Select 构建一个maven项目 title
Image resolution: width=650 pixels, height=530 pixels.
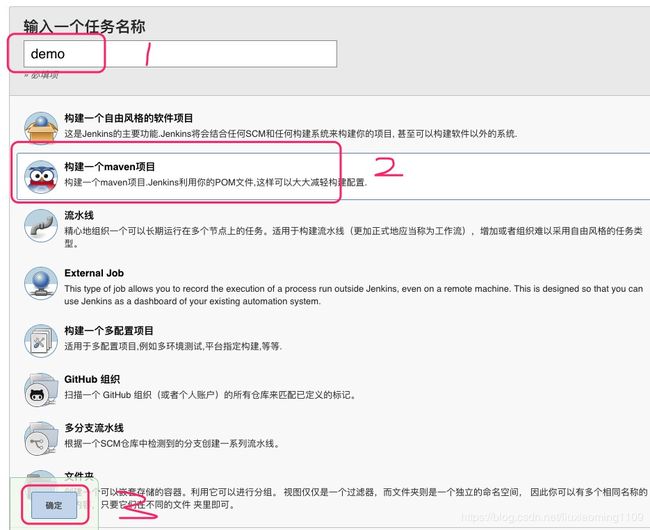[109, 167]
